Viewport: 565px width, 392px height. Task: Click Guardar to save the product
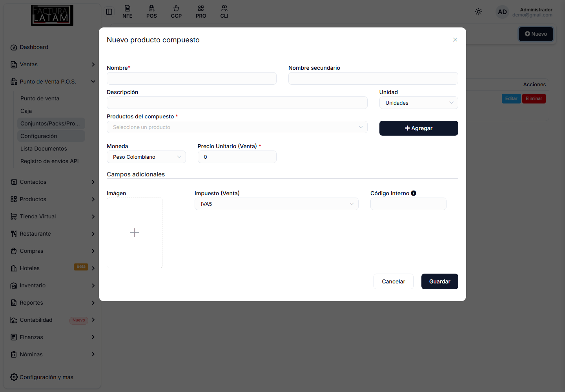pyautogui.click(x=440, y=281)
